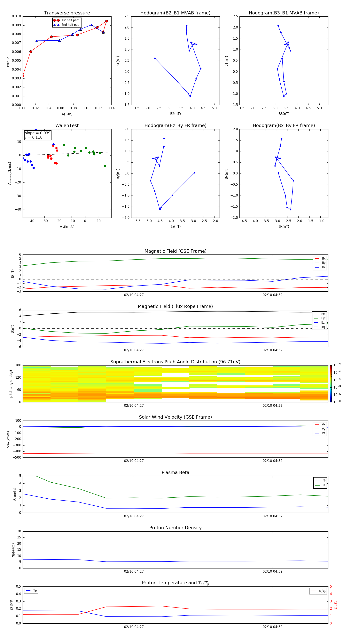
Task: Click the 'Np(#/cc)' y-axis label
Action: coord(13,550)
